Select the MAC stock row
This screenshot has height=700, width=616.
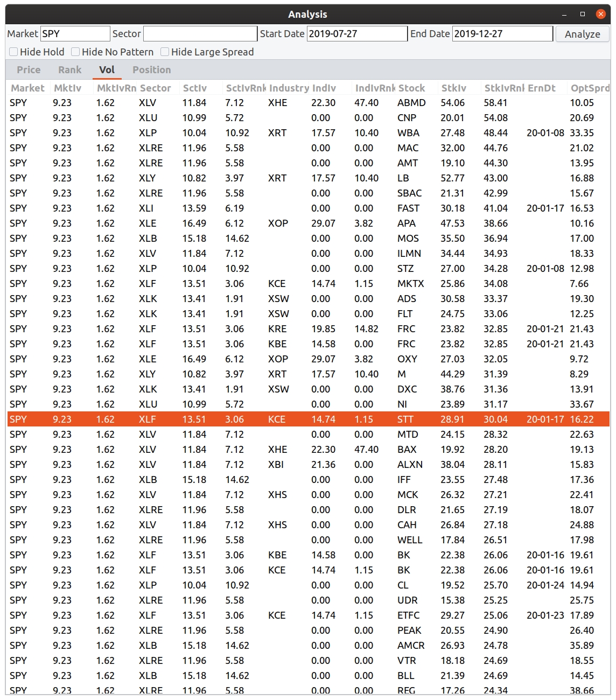click(309, 148)
